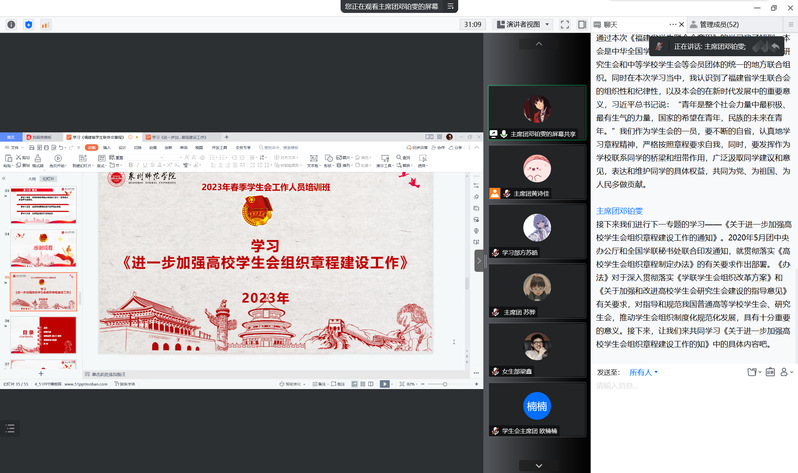Click the WPS save icon
This screenshot has width=798, height=473.
pos(32,147)
